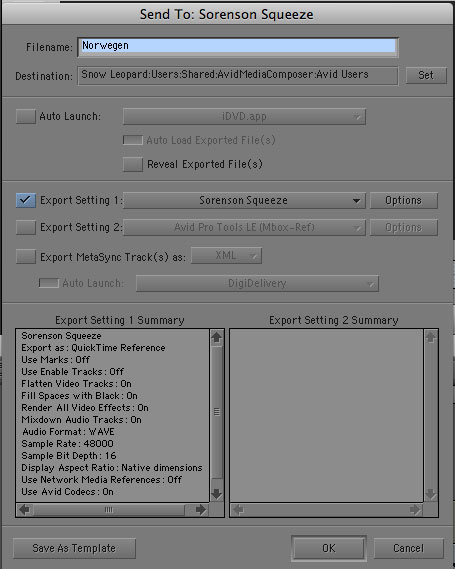Click down arrow in Export Setting 1 Summary scrollbar
The height and width of the screenshot is (569, 455).
click(217, 494)
